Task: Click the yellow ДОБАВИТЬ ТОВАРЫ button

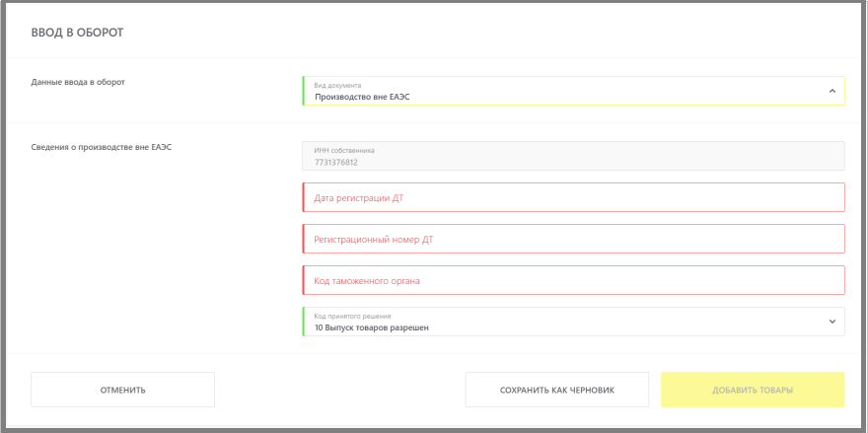Action: 753,390
